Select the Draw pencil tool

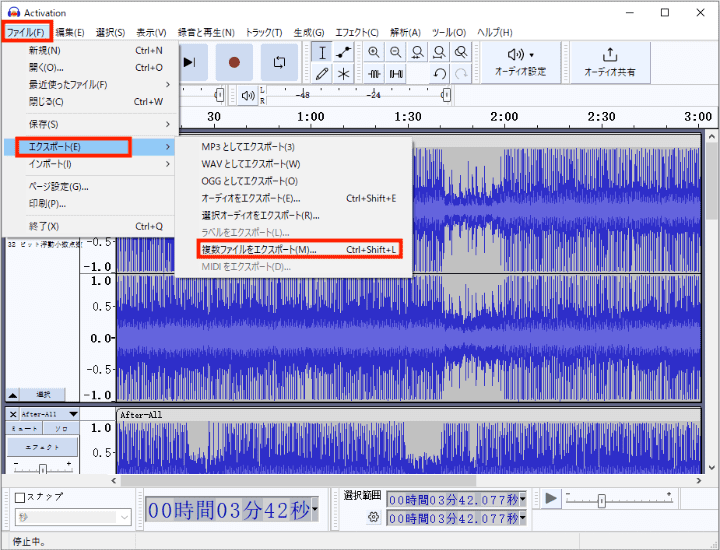tap(322, 73)
